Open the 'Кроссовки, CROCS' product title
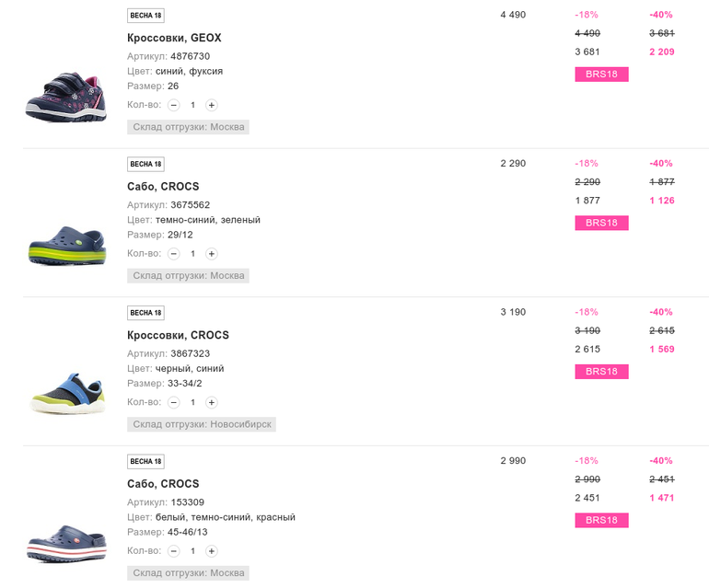Image resolution: width=709 pixels, height=588 pixels. coord(178,335)
